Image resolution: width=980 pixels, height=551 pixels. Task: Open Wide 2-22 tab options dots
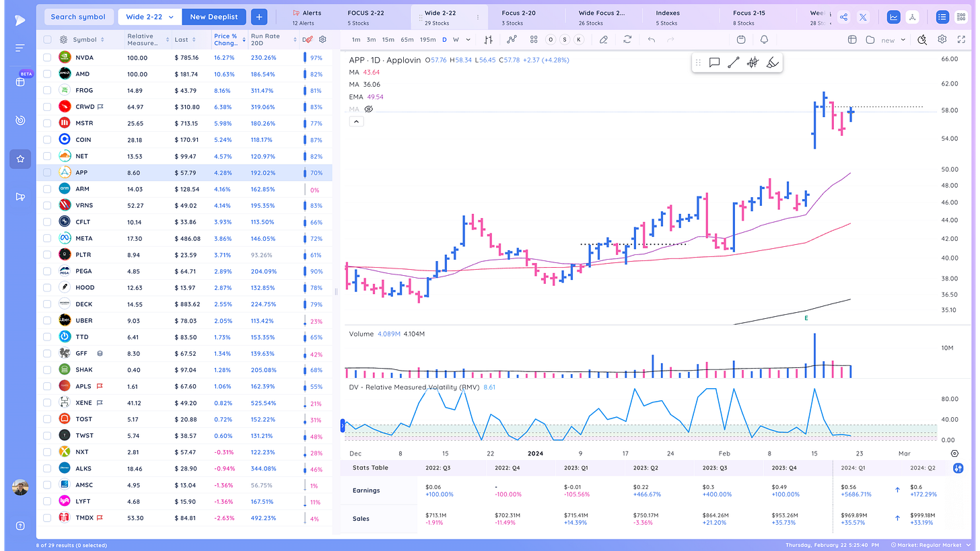coord(478,17)
